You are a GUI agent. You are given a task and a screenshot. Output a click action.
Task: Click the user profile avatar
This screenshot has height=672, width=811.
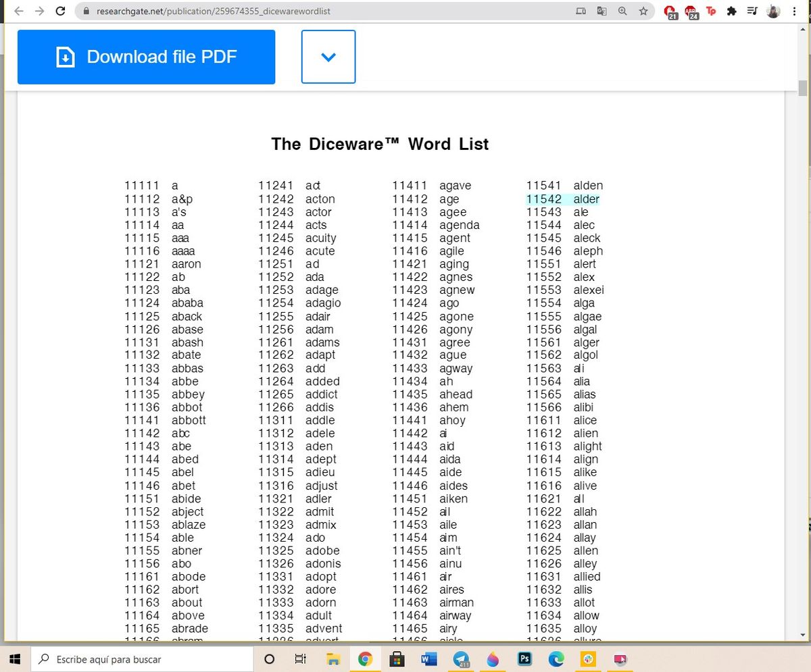pyautogui.click(x=774, y=11)
